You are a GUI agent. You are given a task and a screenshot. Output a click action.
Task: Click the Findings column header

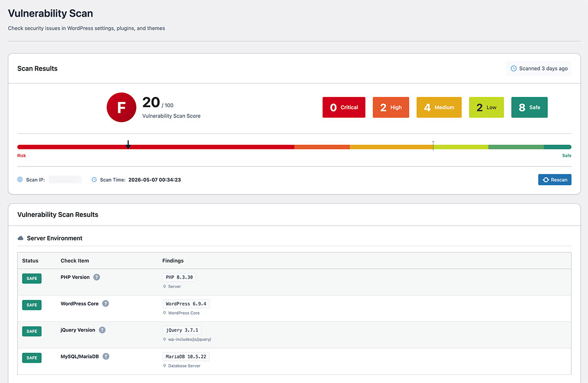point(173,261)
